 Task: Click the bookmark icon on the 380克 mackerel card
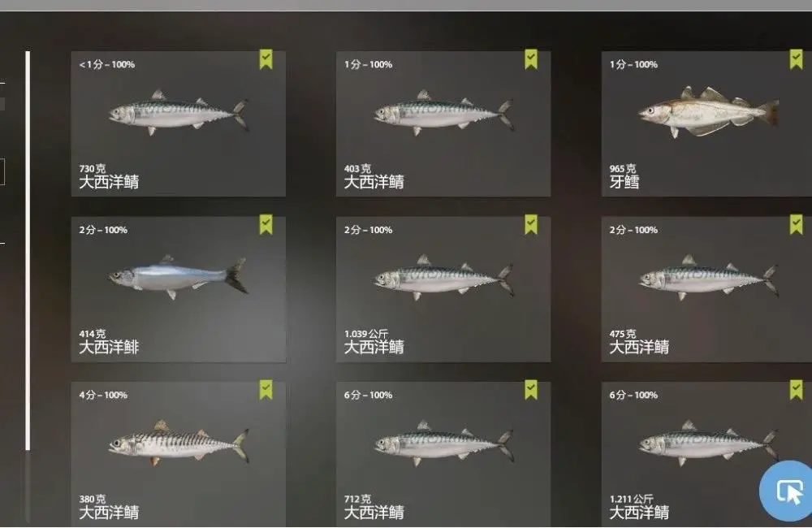click(x=266, y=390)
